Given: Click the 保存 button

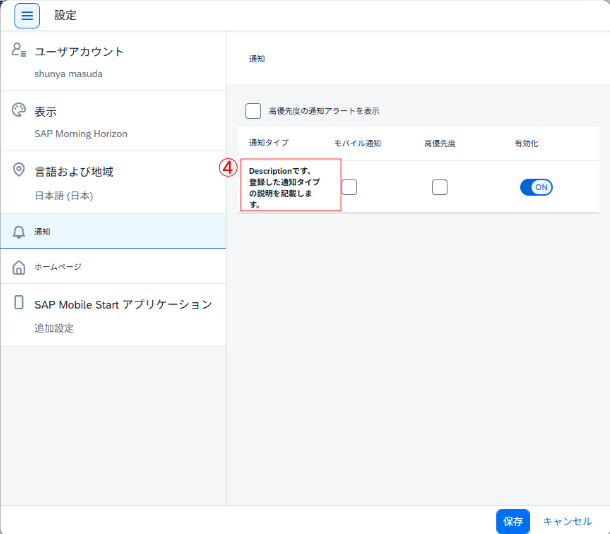Looking at the screenshot, I should click(x=513, y=521).
